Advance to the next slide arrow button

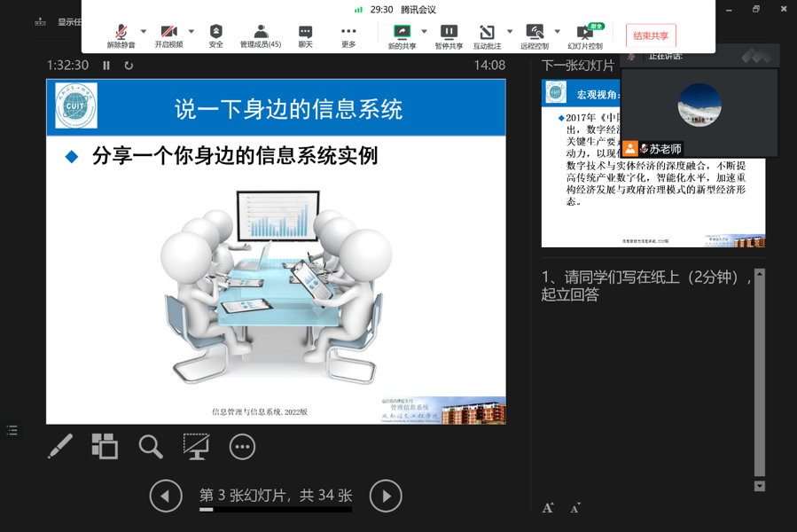386,497
